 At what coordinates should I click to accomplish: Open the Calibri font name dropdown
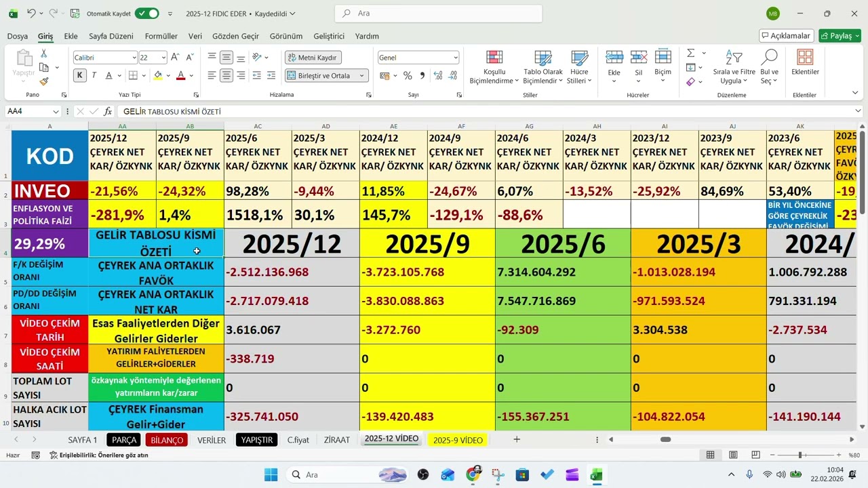coord(134,58)
